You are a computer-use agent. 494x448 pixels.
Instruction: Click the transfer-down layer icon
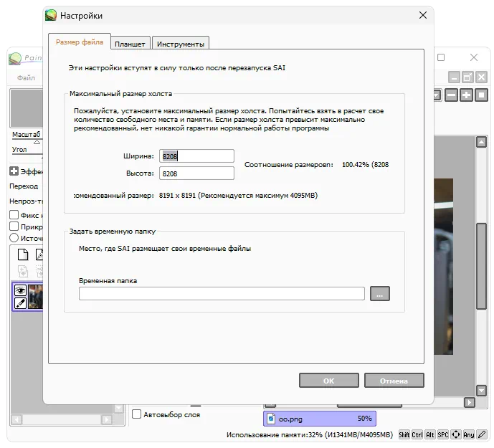click(x=23, y=271)
